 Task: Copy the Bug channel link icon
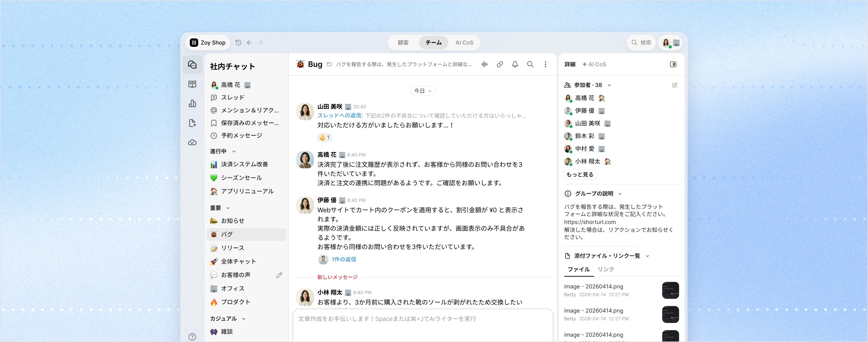(500, 64)
